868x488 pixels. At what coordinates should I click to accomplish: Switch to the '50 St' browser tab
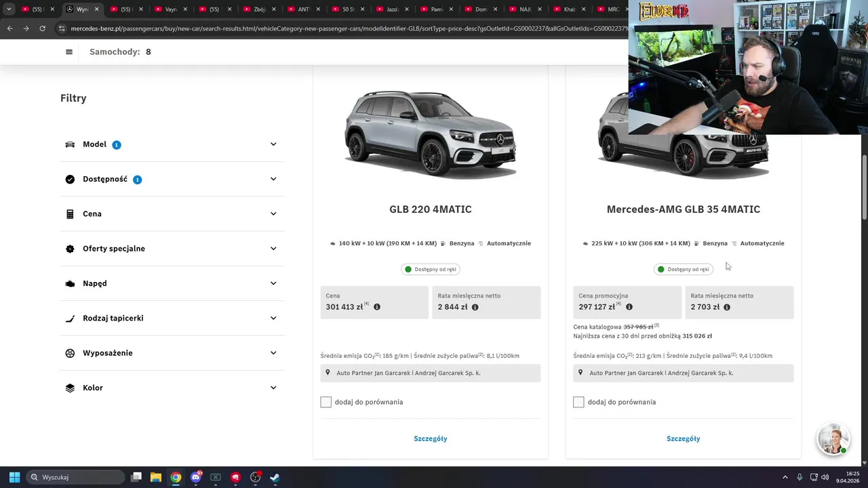(x=347, y=9)
